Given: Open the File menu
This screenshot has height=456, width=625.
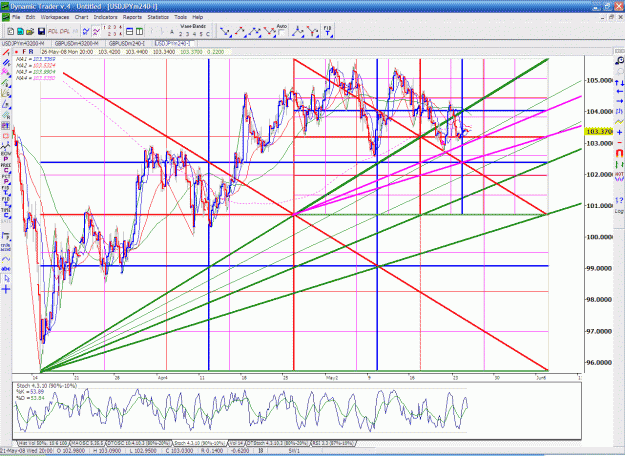Looking at the screenshot, I should tap(16, 17).
